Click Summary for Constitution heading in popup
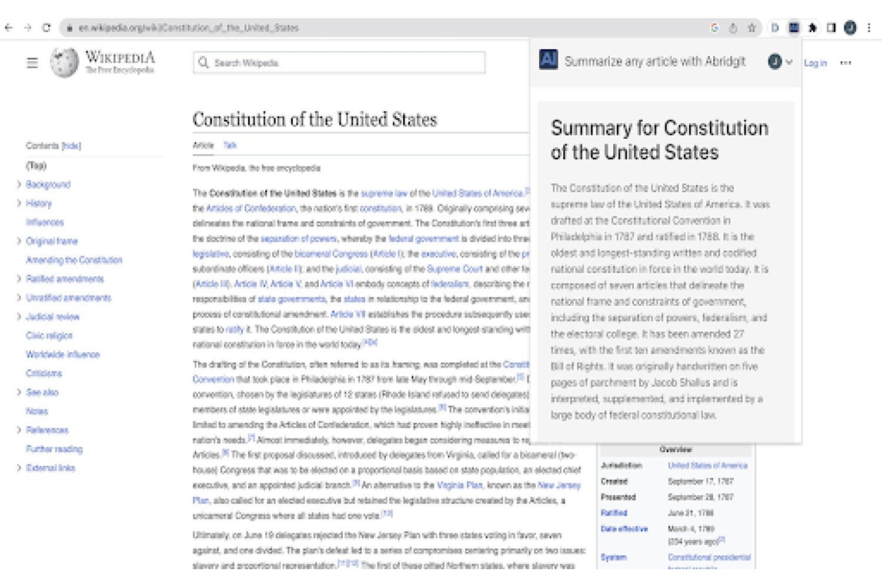Viewport: 882px width, 588px height. click(660, 140)
